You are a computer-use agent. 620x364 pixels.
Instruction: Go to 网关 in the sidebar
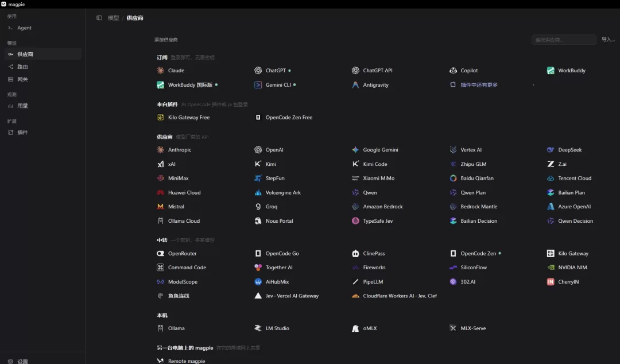coord(43,79)
